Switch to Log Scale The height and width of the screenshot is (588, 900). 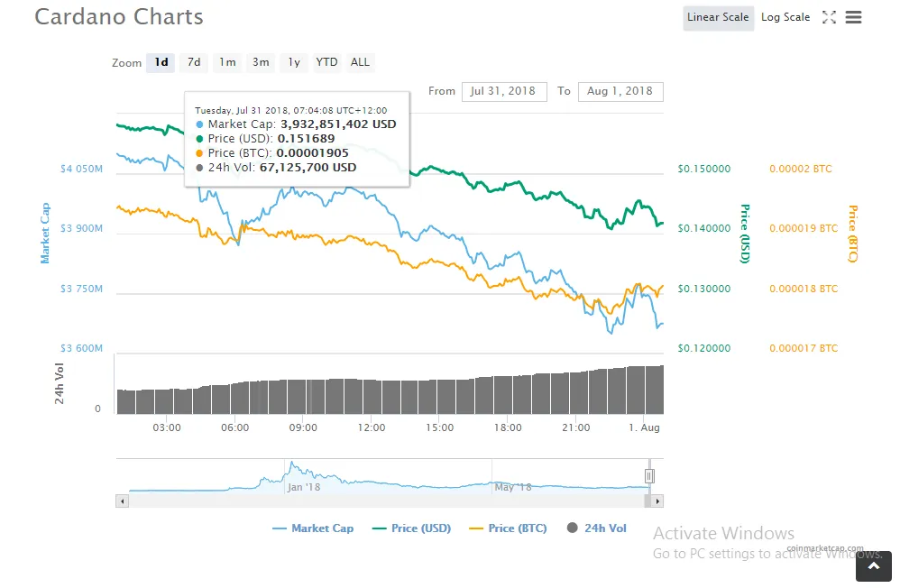click(x=785, y=17)
